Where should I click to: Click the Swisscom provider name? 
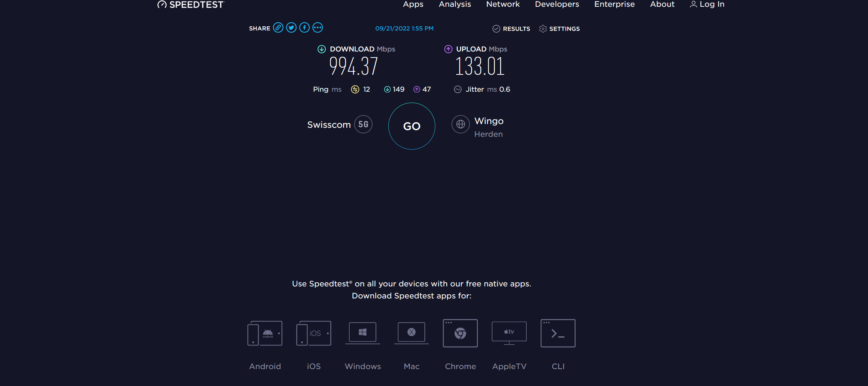pyautogui.click(x=329, y=125)
